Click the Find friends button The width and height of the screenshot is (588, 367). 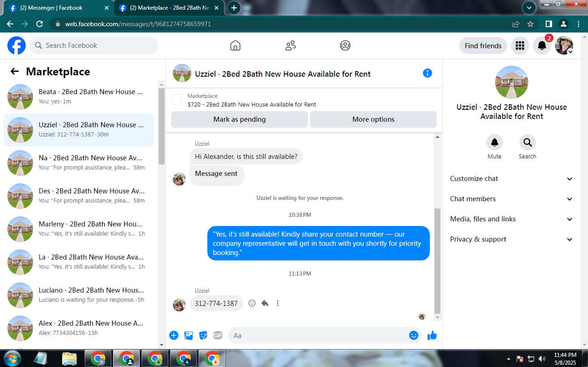[483, 45]
